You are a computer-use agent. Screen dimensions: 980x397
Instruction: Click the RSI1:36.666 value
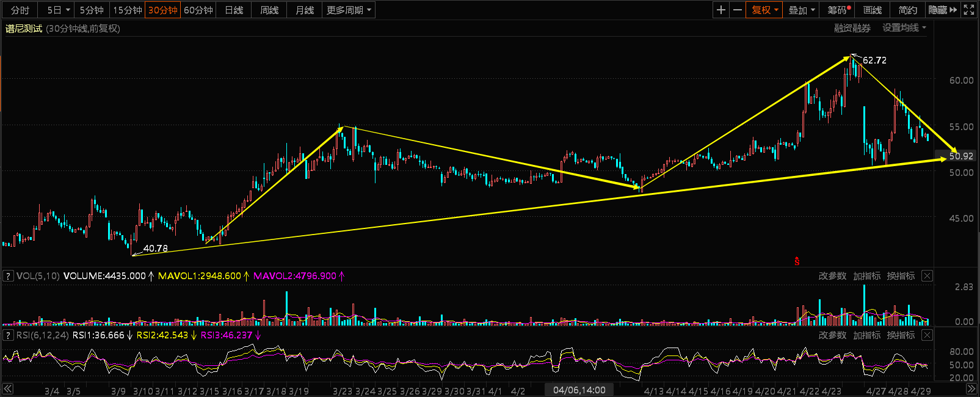pyautogui.click(x=98, y=335)
